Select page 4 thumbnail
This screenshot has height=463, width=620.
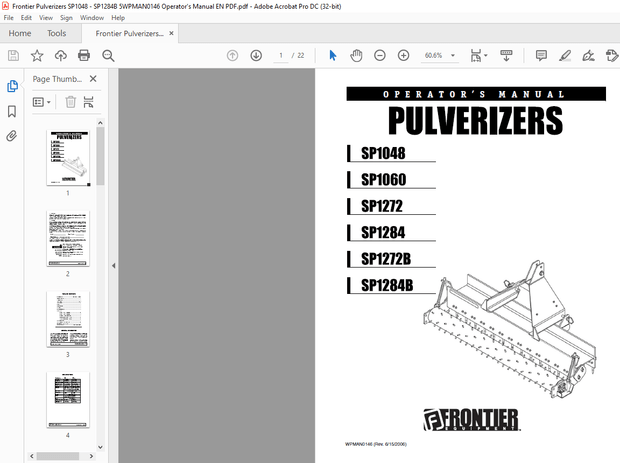[x=68, y=400]
